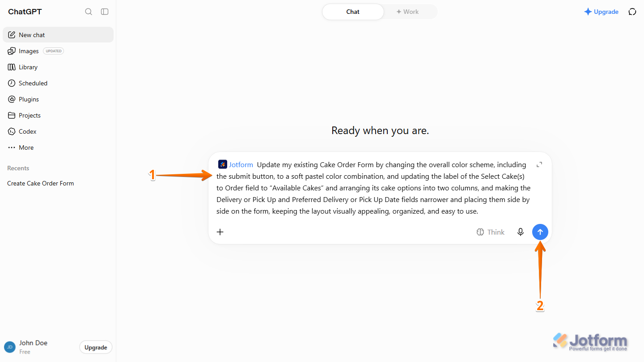This screenshot has width=644, height=362.
Task: Switch to the Chat tab
Action: [x=353, y=12]
